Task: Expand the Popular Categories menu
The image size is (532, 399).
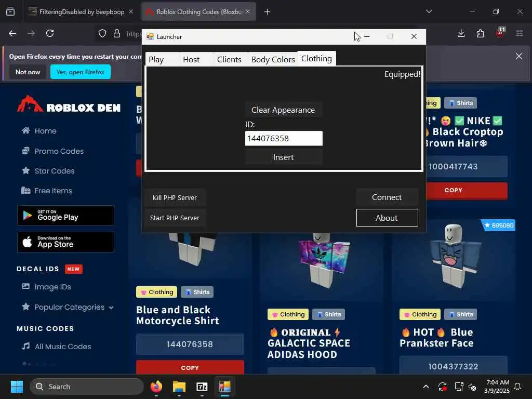Action: pos(68,307)
